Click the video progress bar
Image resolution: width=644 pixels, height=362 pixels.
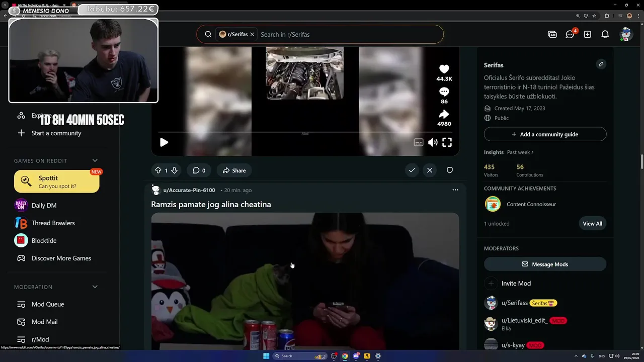click(x=305, y=132)
